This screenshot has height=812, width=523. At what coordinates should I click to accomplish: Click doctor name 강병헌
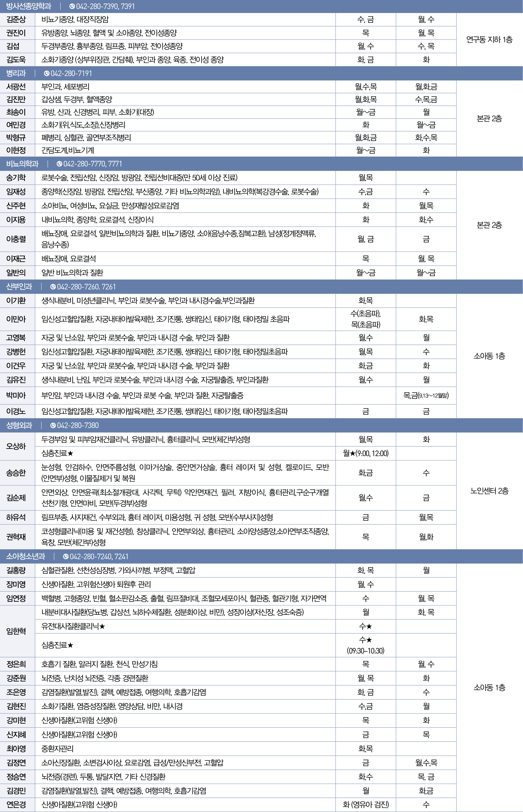tap(16, 352)
